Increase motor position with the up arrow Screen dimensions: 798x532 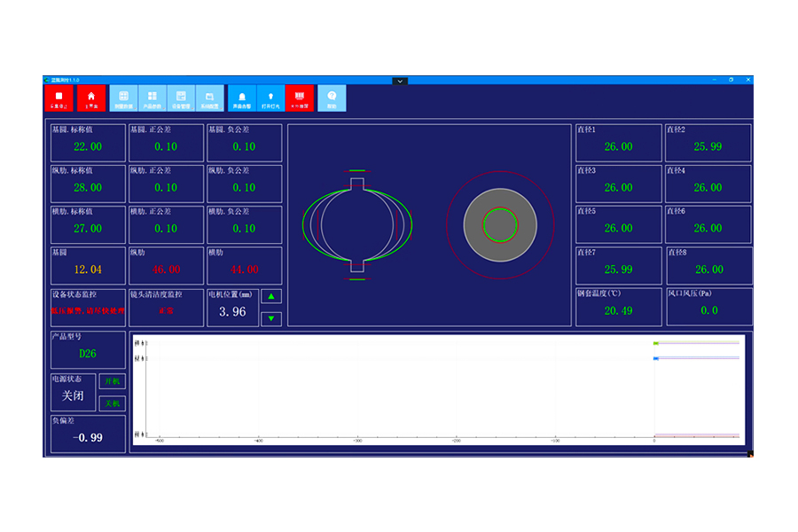[271, 297]
